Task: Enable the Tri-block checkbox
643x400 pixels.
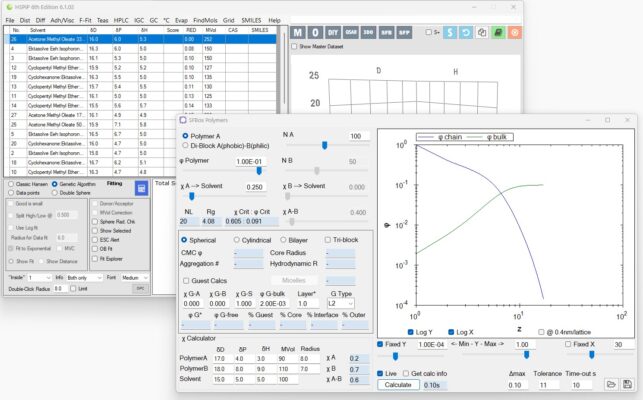Action: point(328,240)
